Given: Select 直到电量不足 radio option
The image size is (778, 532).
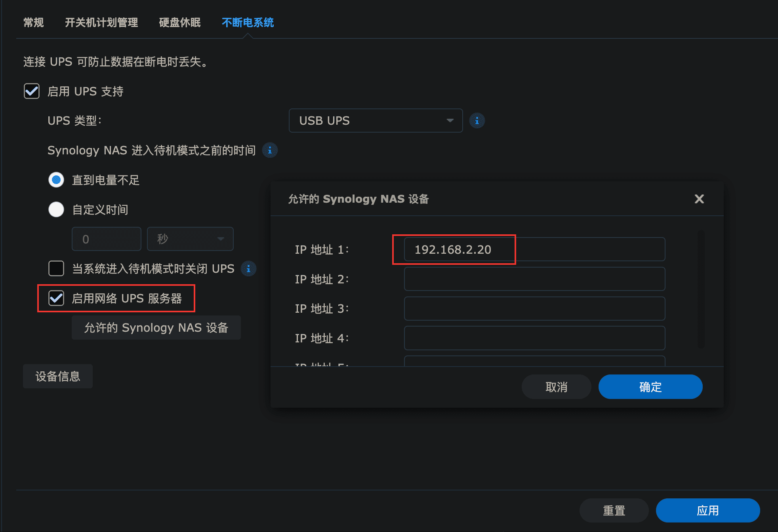Looking at the screenshot, I should [56, 180].
